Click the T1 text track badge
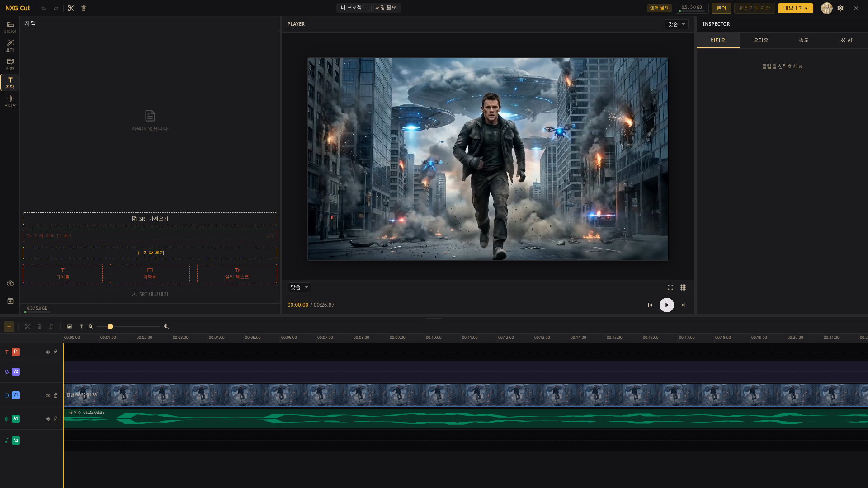The image size is (868, 488). pos(16,352)
